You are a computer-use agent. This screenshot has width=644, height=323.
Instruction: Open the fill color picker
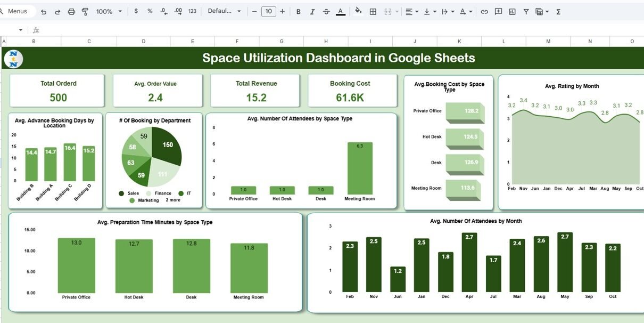click(x=358, y=12)
